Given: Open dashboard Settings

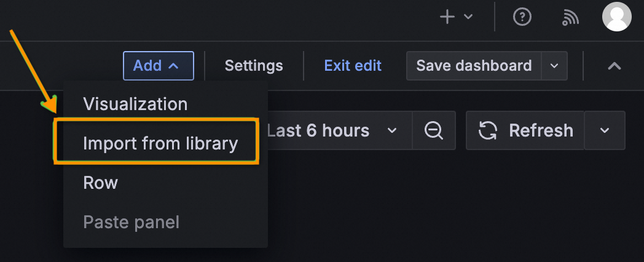Looking at the screenshot, I should tap(254, 66).
